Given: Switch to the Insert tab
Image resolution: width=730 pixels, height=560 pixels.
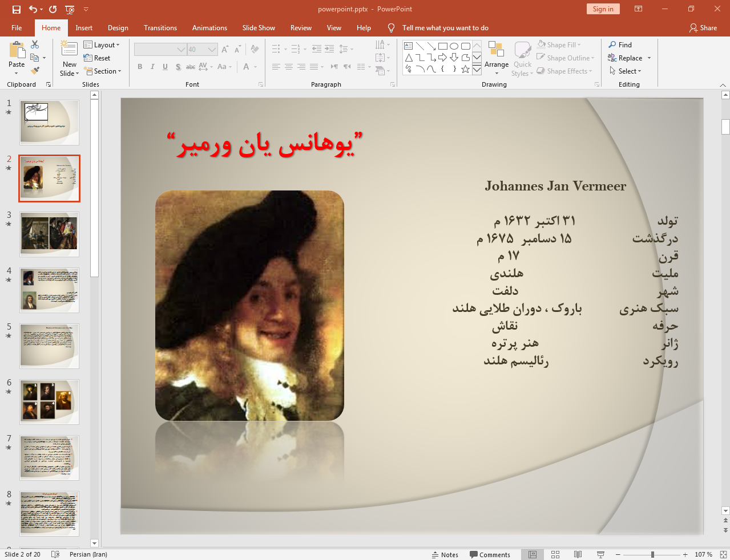Looking at the screenshot, I should (84, 27).
